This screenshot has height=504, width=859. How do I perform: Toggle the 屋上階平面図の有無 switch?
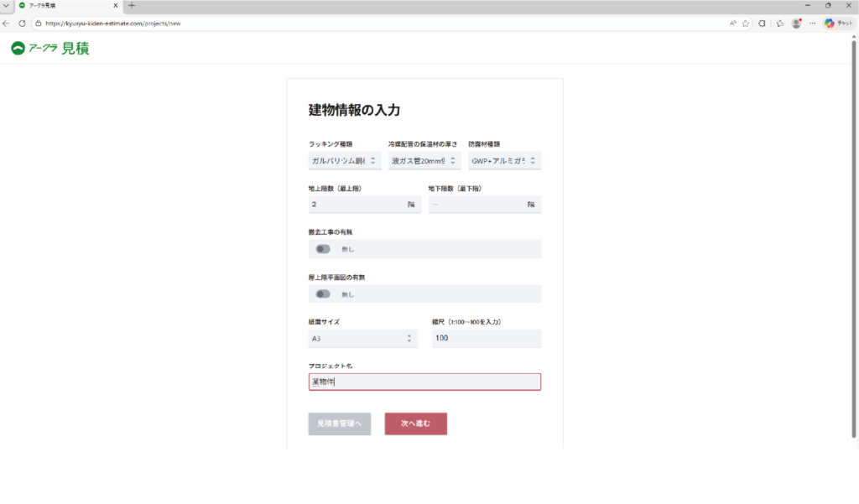323,294
